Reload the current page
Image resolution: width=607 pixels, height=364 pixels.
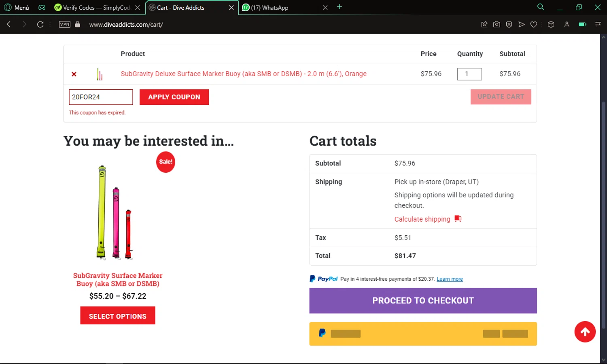click(40, 24)
